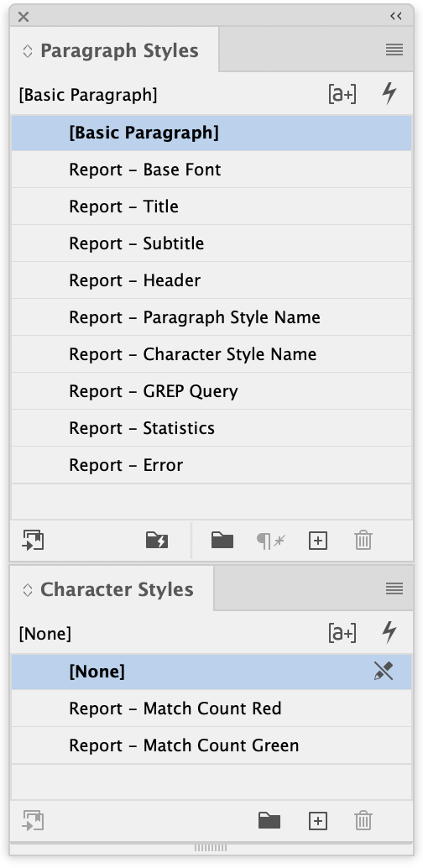
Task: Create new style group folder in Paragraph Styles
Action: 222,541
